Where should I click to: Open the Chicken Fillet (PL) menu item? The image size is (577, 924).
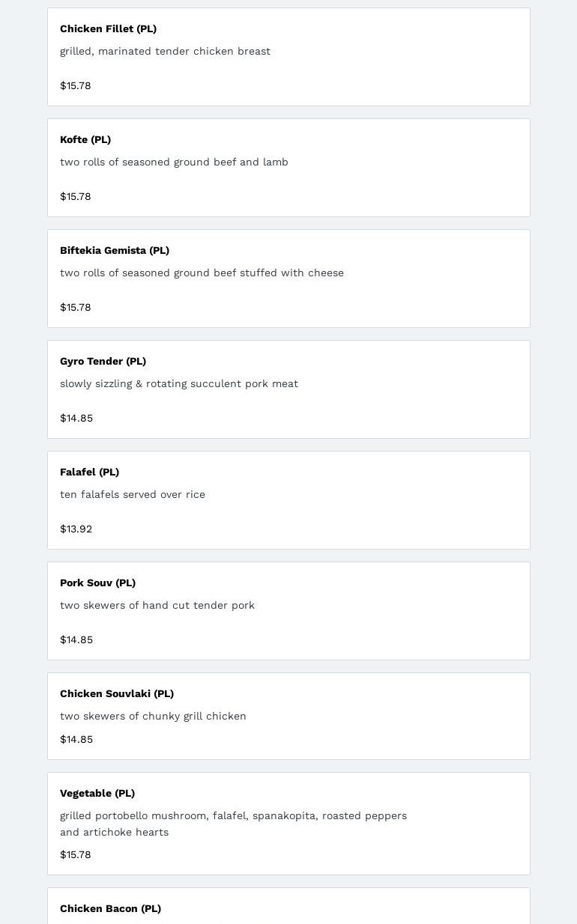[x=108, y=28]
